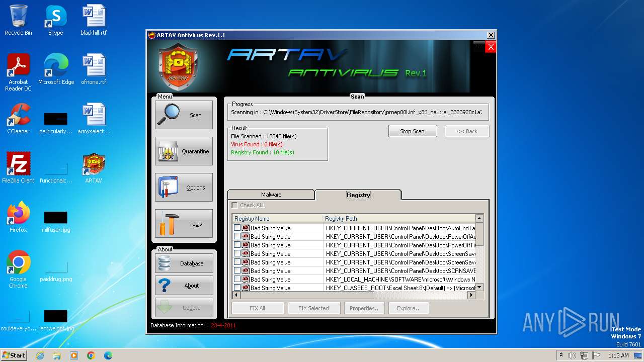Select the Skype desktop shortcut

[55, 20]
